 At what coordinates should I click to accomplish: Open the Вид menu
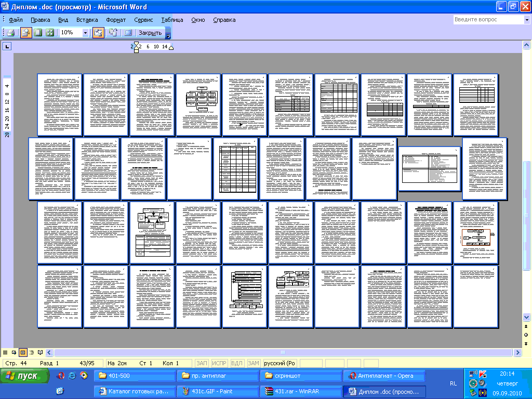click(63, 20)
